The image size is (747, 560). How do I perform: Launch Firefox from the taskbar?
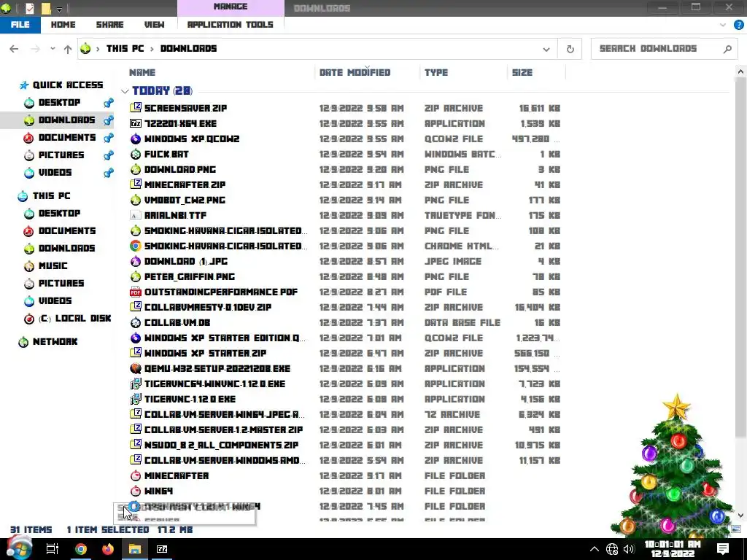pyautogui.click(x=108, y=549)
